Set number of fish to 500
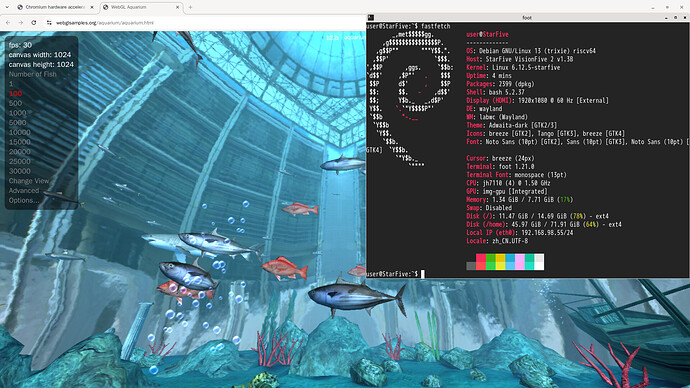The image size is (690, 388). coord(15,103)
